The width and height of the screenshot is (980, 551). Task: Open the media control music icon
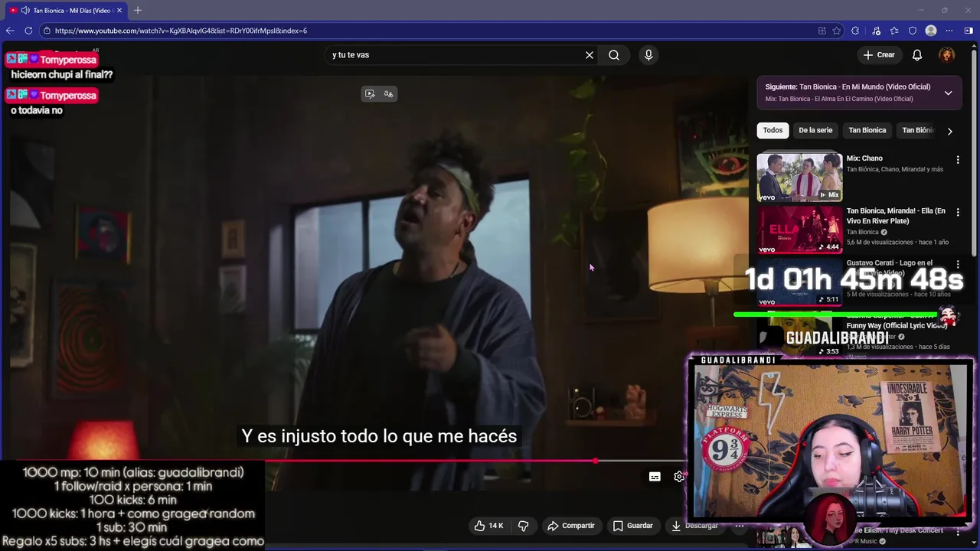(877, 31)
